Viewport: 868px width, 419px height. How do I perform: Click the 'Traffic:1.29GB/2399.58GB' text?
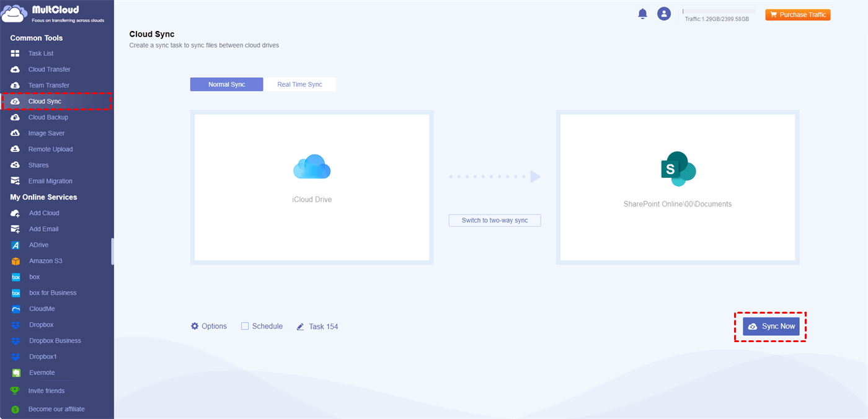tap(717, 19)
